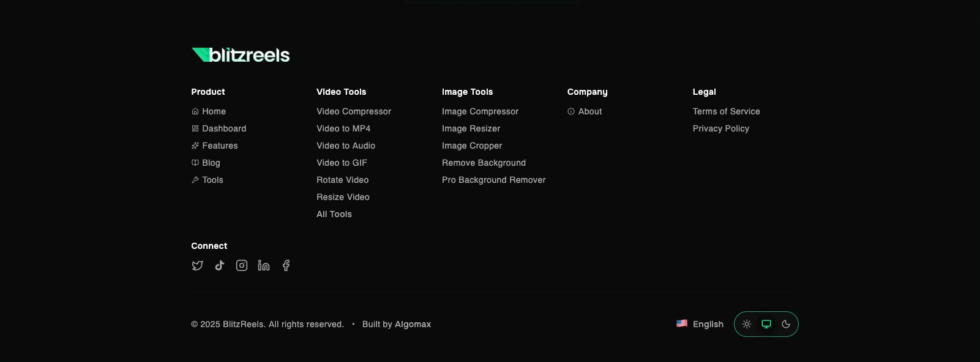Open Remove Background tool

point(484,163)
